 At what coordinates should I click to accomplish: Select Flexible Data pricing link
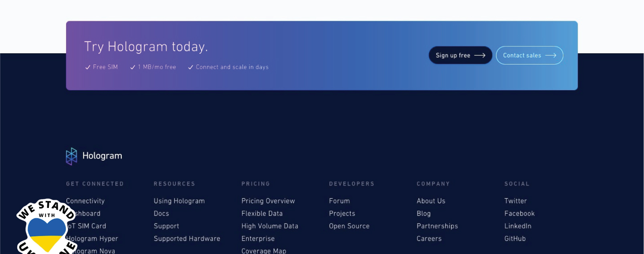(262, 214)
